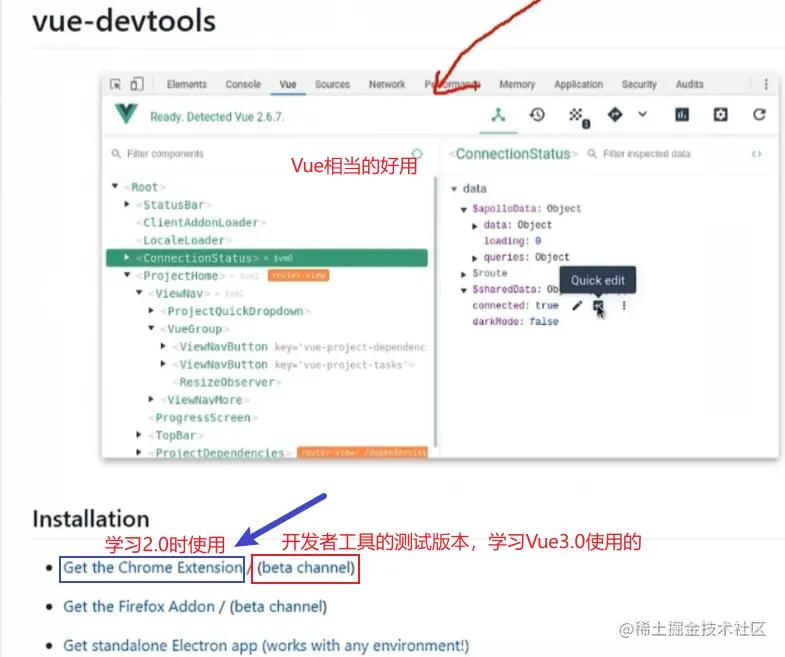This screenshot has width=785, height=657.
Task: Click the pencil edit icon for connected
Action: (577, 305)
